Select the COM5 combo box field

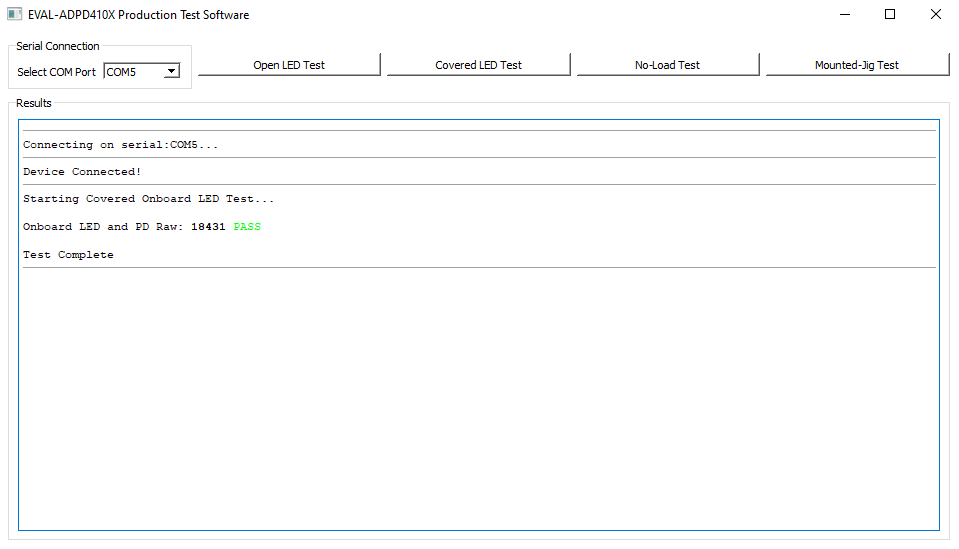pyautogui.click(x=133, y=71)
